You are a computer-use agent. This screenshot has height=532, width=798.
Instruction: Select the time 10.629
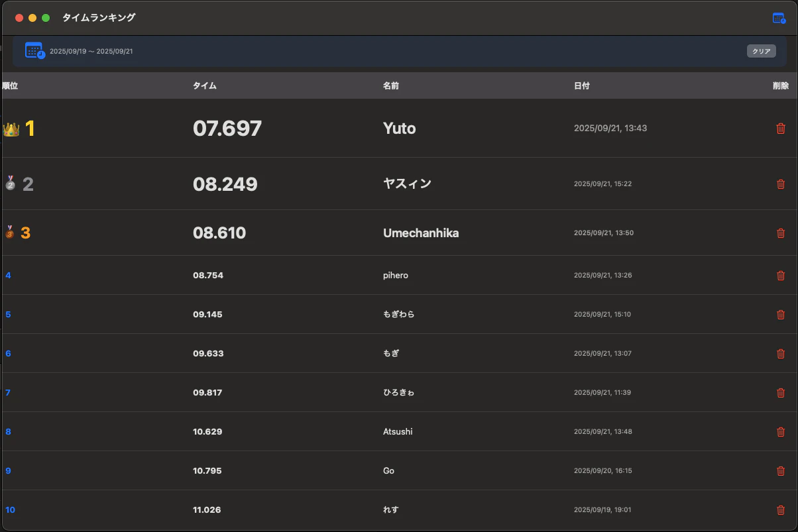coord(208,432)
